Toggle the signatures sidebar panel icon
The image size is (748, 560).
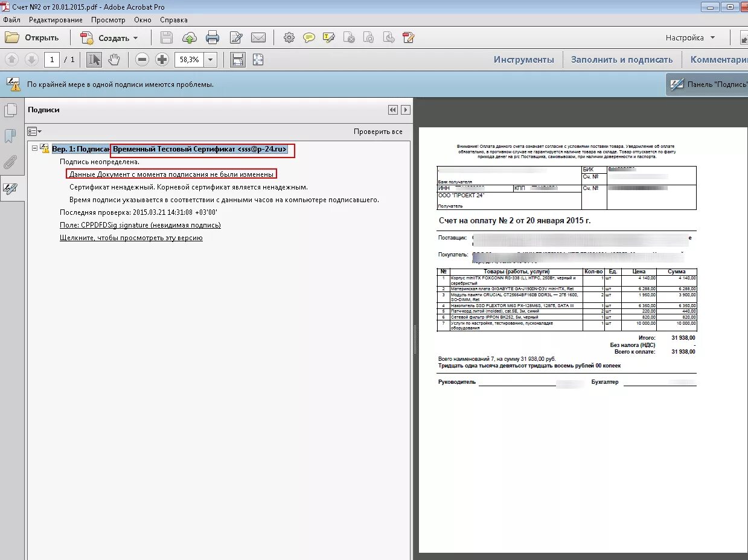click(x=11, y=188)
